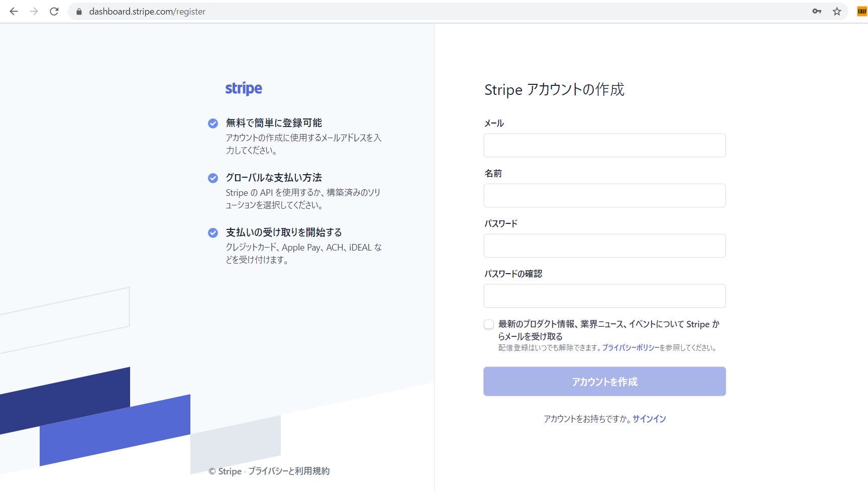Open the サインイン sign-in link

(649, 419)
